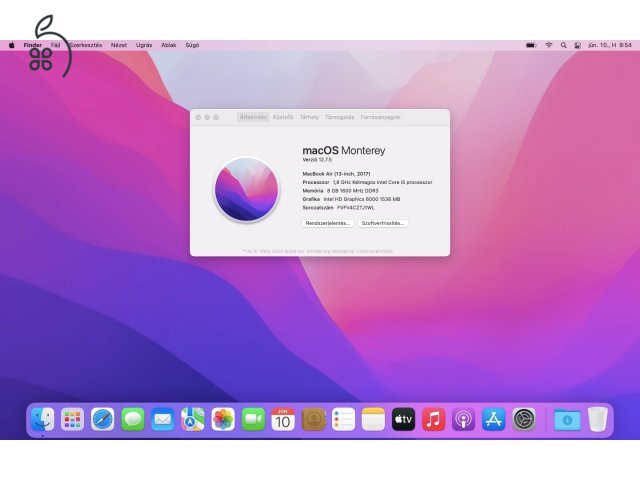The image size is (640, 480).
Task: Switch to the Forrásanyagok tab
Action: (380, 117)
